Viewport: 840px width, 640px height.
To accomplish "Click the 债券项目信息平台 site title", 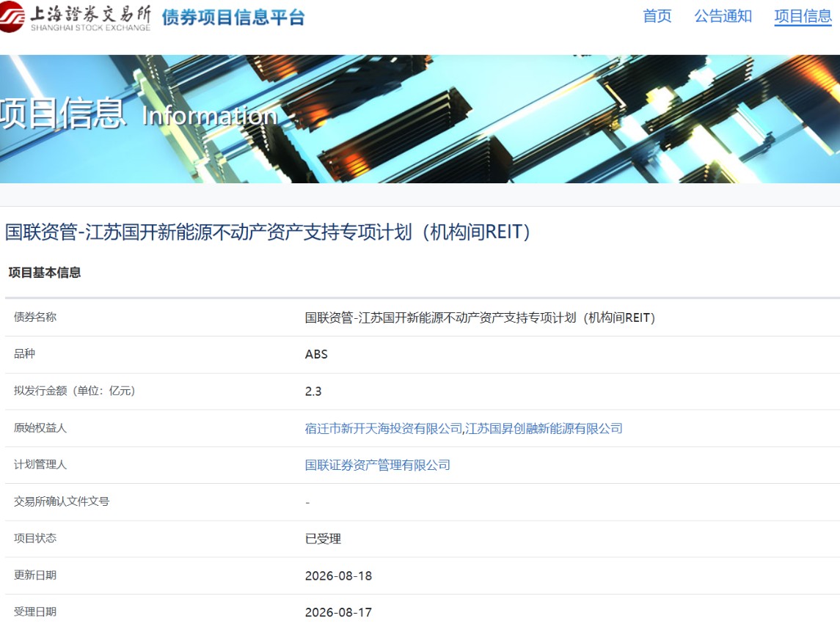I will pos(233,17).
